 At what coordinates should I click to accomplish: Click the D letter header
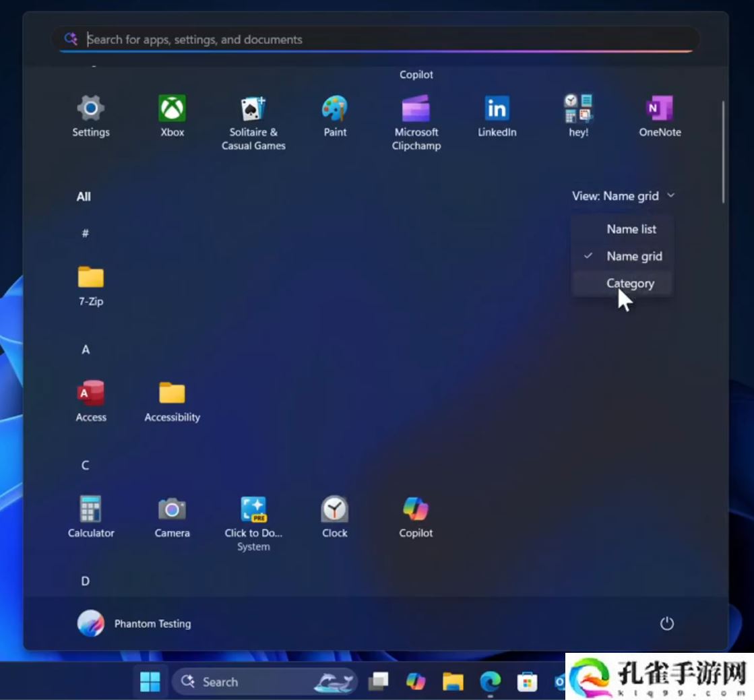85,581
